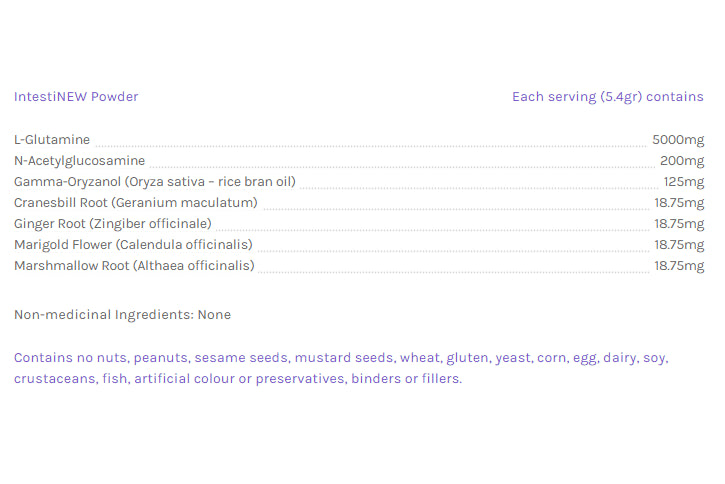This screenshot has width=725, height=484.
Task: Click the 125mg dosage value
Action: tap(684, 182)
